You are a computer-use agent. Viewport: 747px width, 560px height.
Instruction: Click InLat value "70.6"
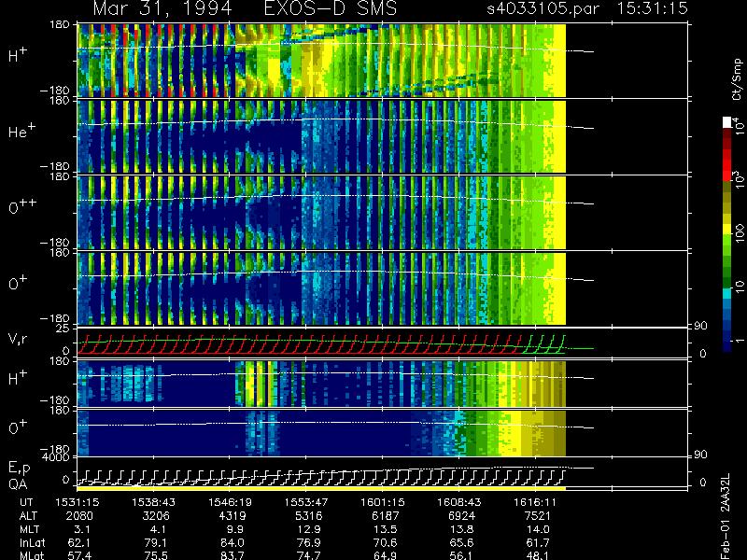click(385, 543)
